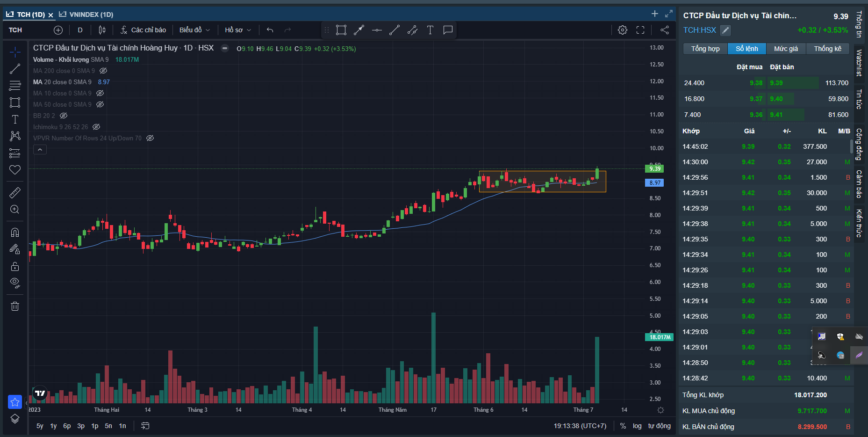868x437 pixels.
Task: Click the favorites star toolbar button
Action: coord(15,402)
